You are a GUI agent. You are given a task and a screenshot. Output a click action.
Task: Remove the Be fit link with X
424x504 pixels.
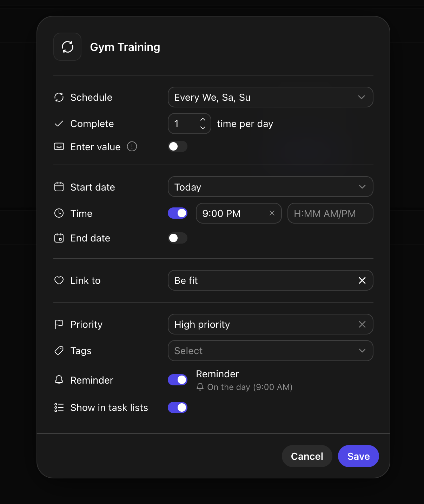(x=362, y=280)
